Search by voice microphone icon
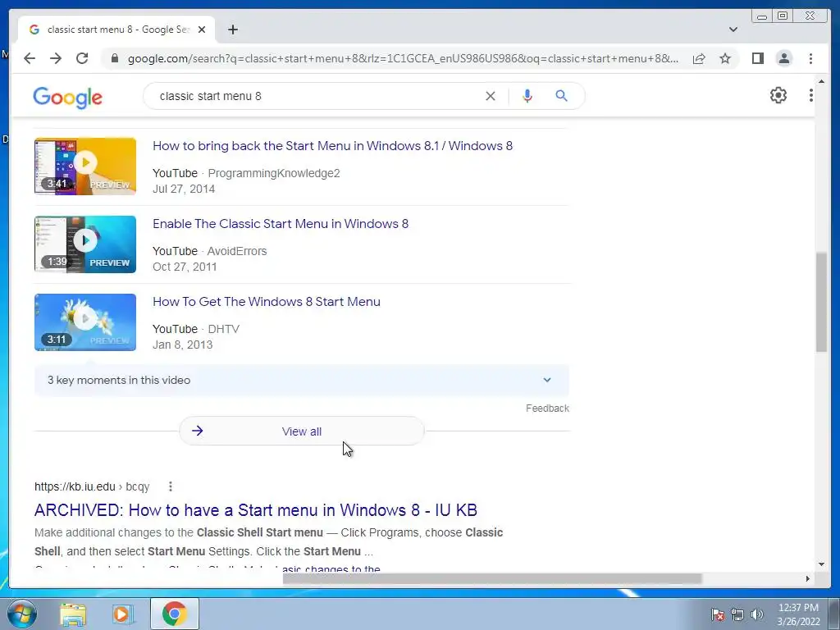840x630 pixels. point(527,96)
